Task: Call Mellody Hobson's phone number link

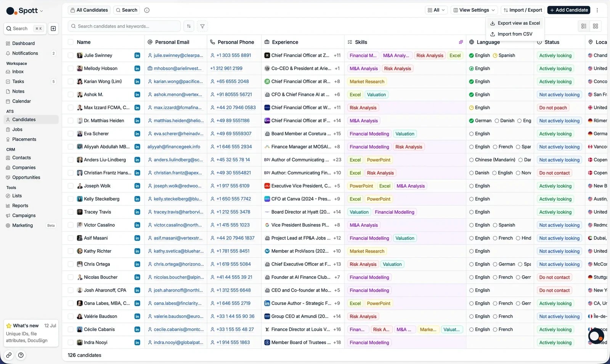Action: coord(226,69)
